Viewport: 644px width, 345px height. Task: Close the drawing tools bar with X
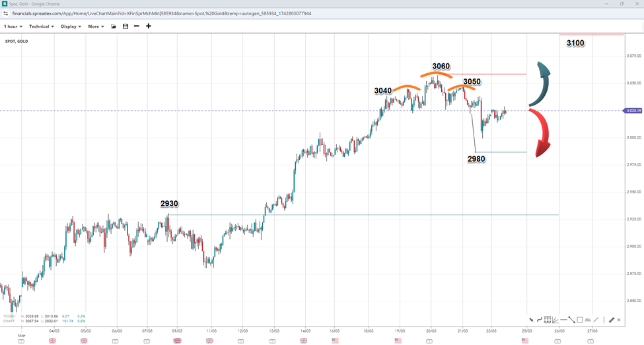pyautogui.click(x=619, y=320)
